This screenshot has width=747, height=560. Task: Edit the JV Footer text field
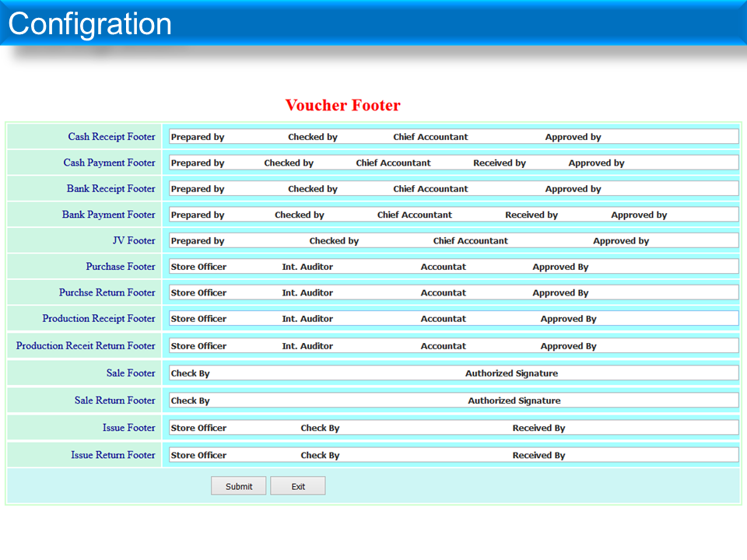click(x=453, y=240)
